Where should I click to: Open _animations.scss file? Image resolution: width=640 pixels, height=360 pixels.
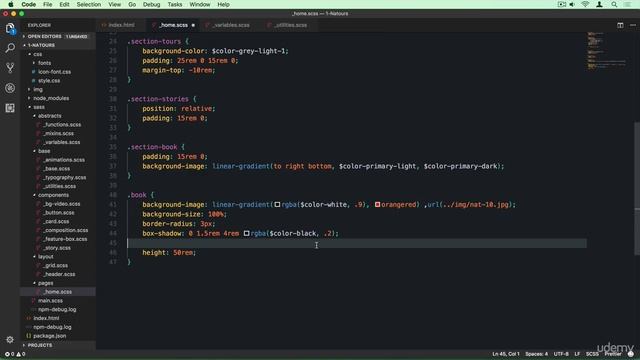(58, 160)
